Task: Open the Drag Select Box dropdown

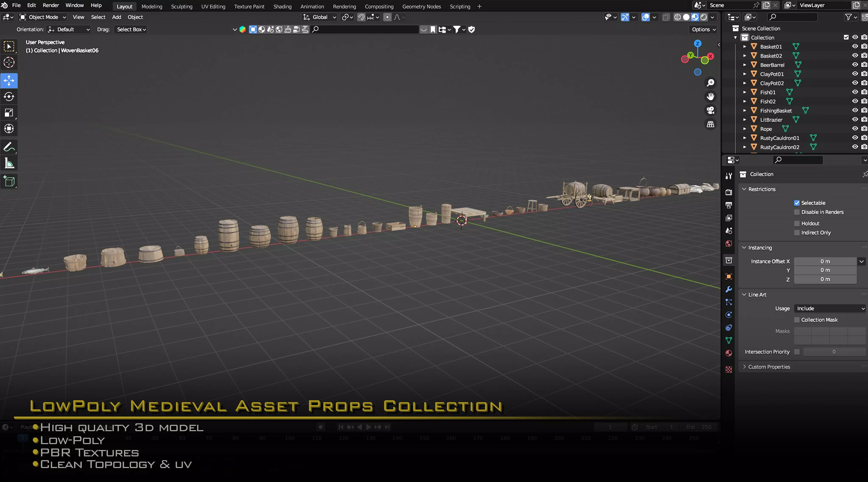Action: pyautogui.click(x=131, y=30)
